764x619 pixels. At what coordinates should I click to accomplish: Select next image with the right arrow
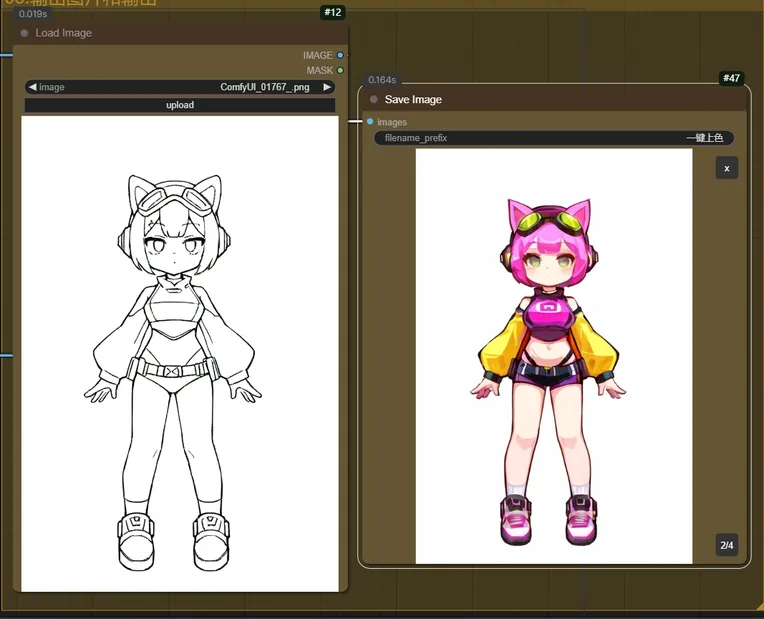(327, 87)
